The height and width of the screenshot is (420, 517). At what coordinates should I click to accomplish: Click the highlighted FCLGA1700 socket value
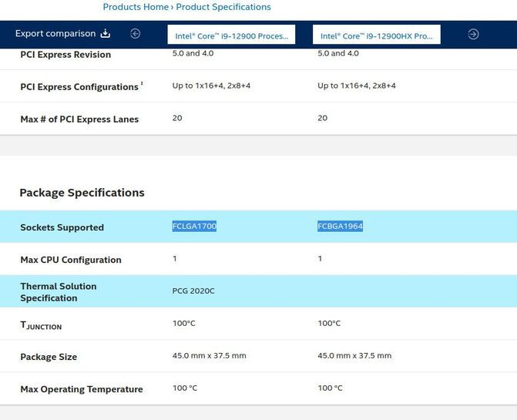[x=194, y=226]
